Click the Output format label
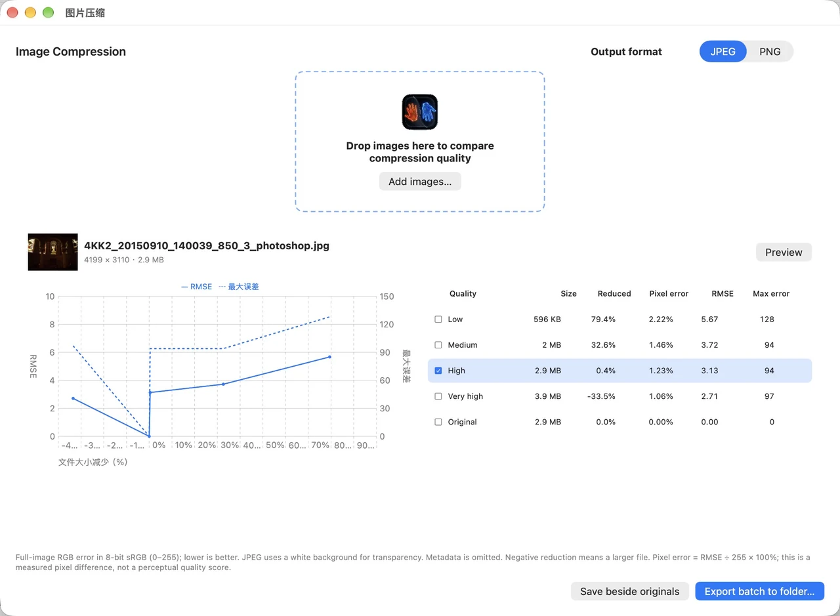The width and height of the screenshot is (840, 616). [626, 52]
